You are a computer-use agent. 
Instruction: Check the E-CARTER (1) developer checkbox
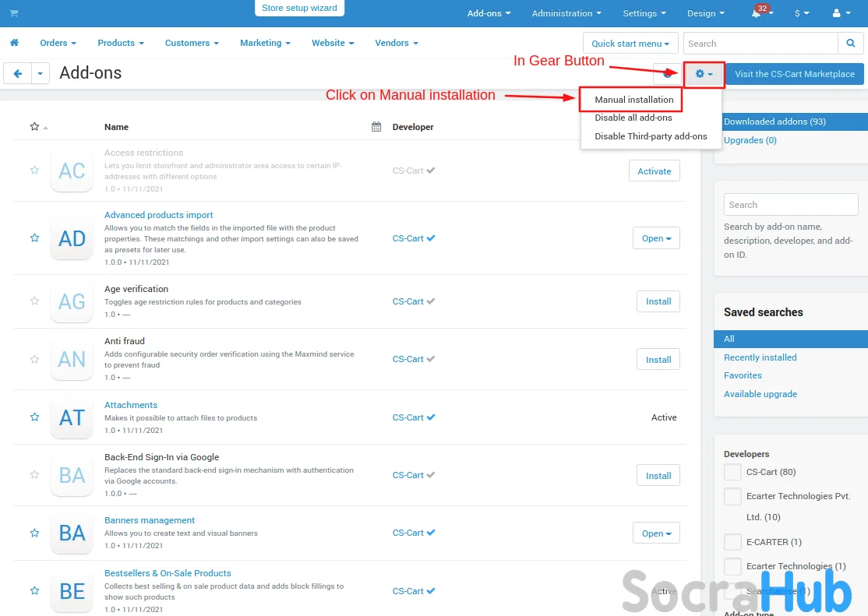point(732,542)
